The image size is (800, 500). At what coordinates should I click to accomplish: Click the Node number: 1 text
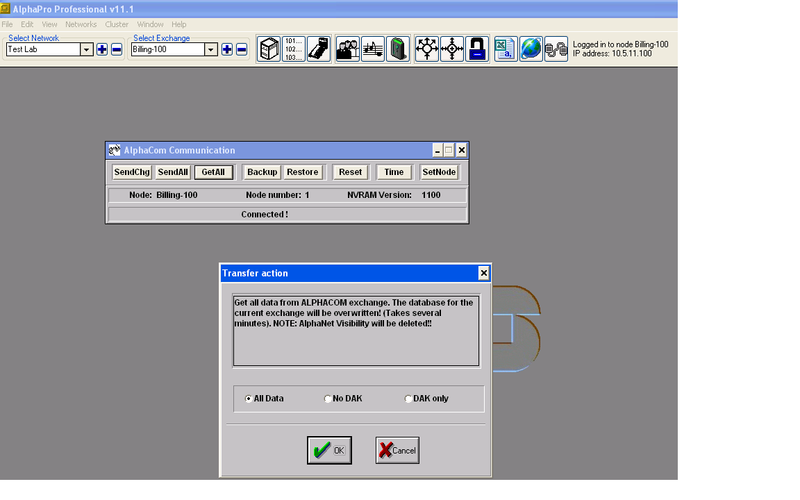tap(278, 195)
